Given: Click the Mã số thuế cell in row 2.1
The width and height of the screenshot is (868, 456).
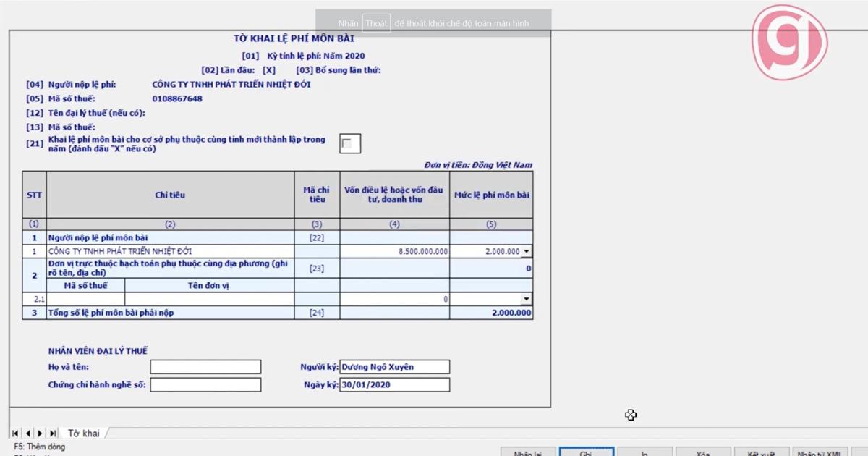Looking at the screenshot, I should 85,299.
